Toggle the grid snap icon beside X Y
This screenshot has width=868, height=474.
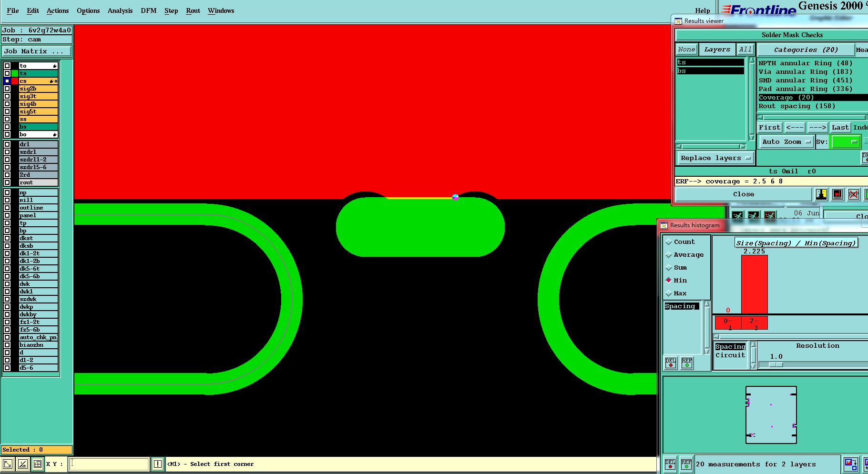point(38,464)
